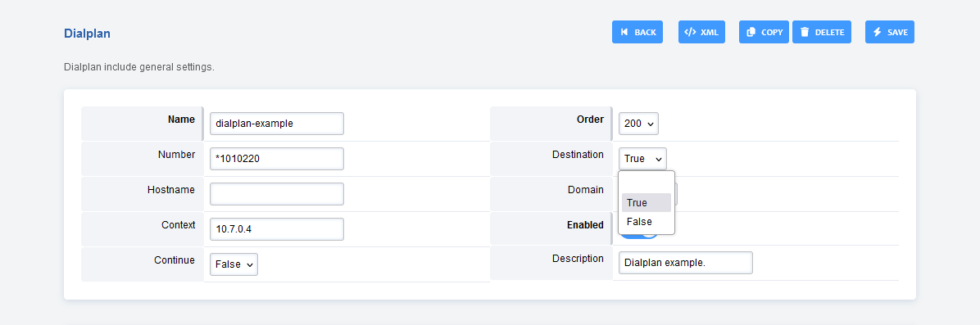The height and width of the screenshot is (325, 980).
Task: Open the Continue dropdown set to False
Action: coord(234,264)
